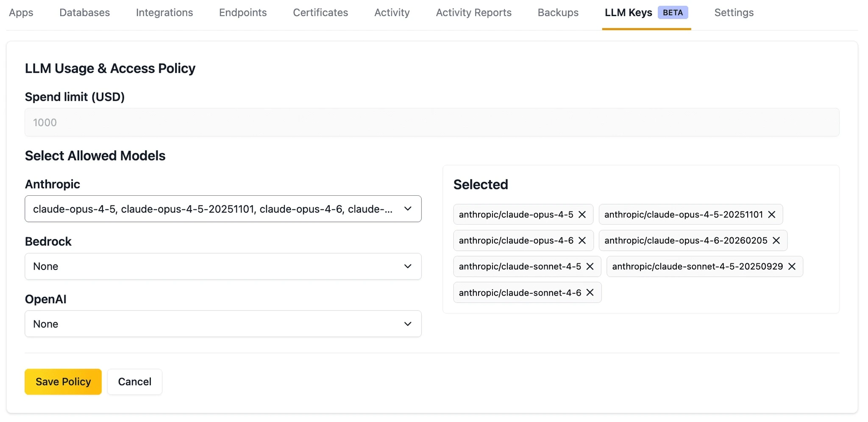Image resolution: width=868 pixels, height=422 pixels.
Task: Switch to the Databases tab
Action: coord(85,13)
